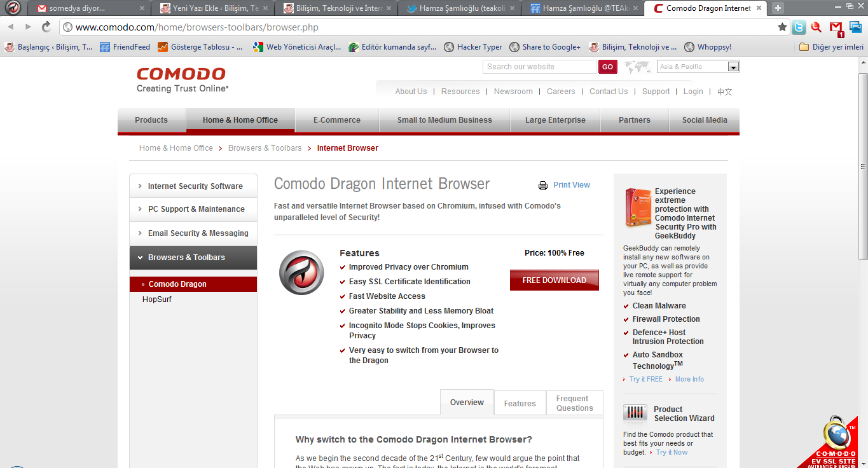The image size is (868, 468).
Task: Open the Gmail checker extension icon
Action: point(837,27)
